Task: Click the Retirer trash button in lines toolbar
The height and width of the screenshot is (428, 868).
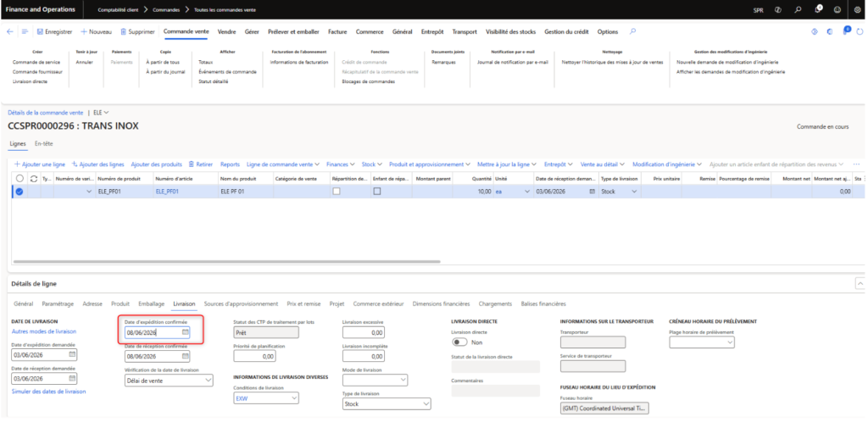Action: 200,164
